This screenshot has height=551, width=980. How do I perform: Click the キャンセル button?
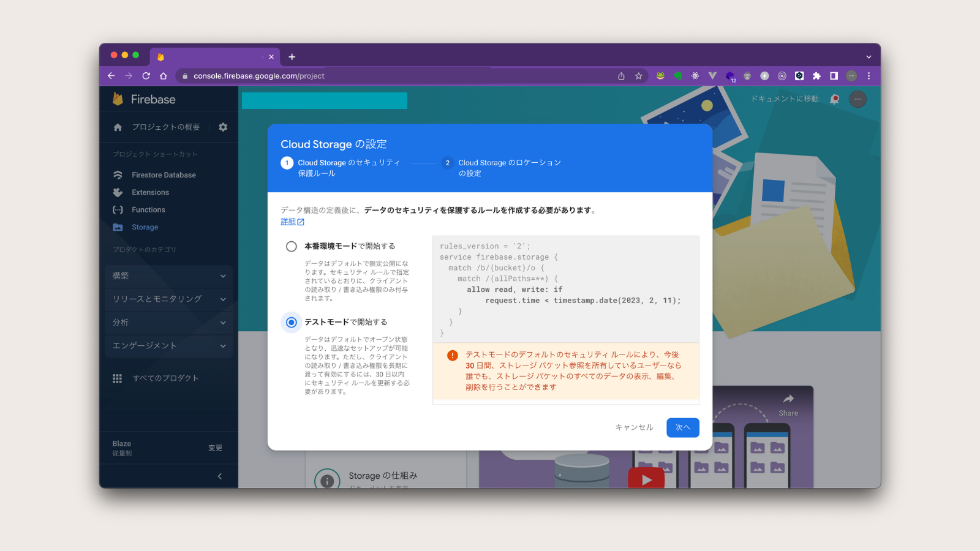coord(634,427)
